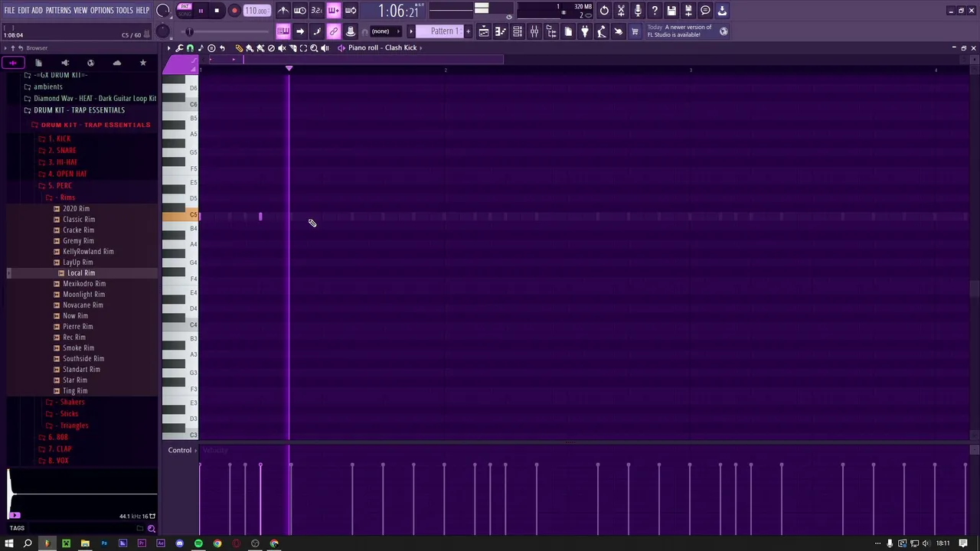980x551 pixels.
Task: Click the C5 piano key
Action: tap(181, 215)
